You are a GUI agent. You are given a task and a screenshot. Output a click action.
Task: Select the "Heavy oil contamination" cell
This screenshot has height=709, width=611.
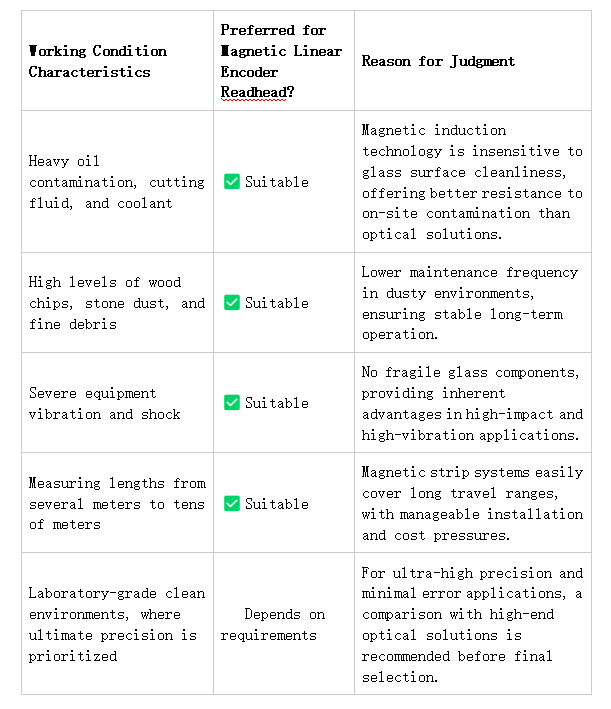(x=116, y=182)
